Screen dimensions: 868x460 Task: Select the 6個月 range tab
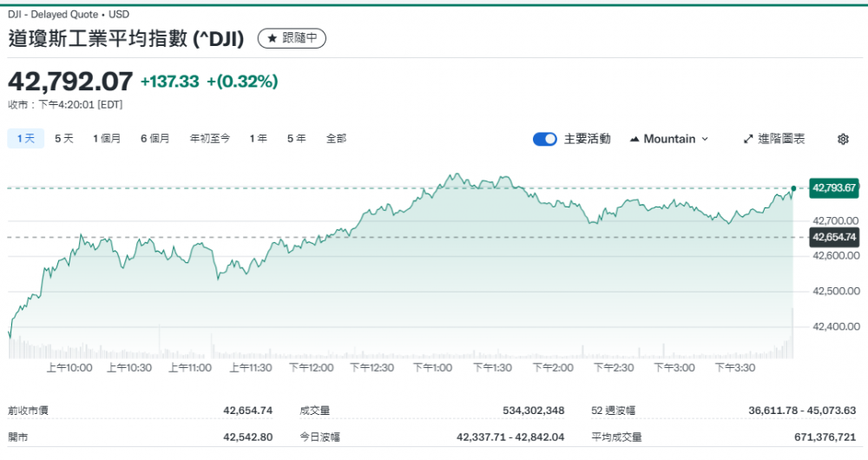(155, 138)
